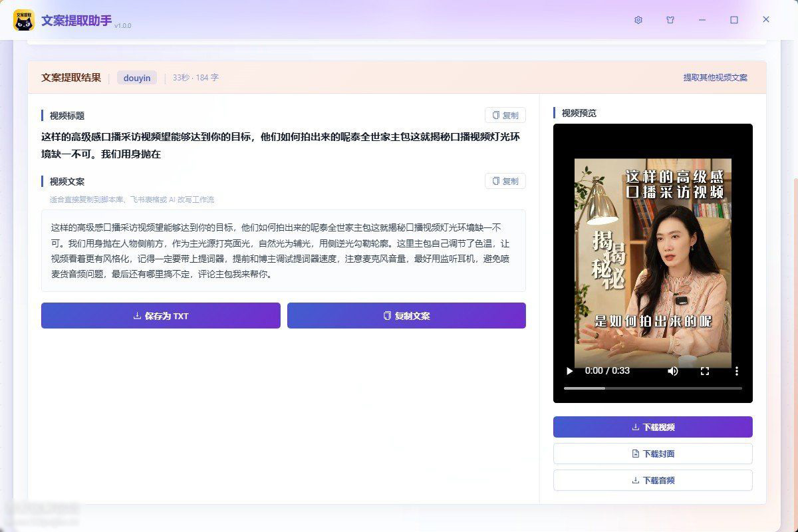Open the shirt-shaped theme icon

670,20
